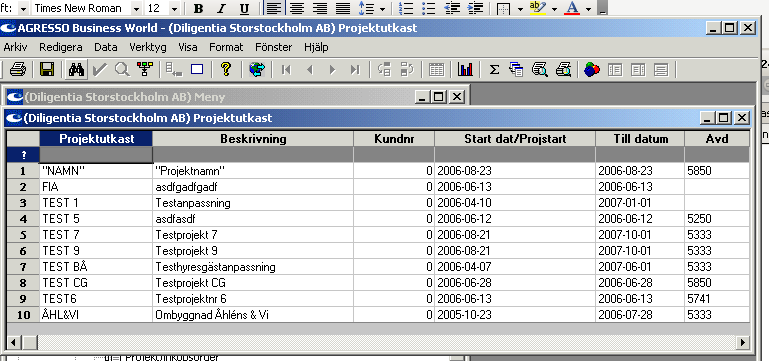
Task: Toggle align left paragraph button
Action: (274, 8)
